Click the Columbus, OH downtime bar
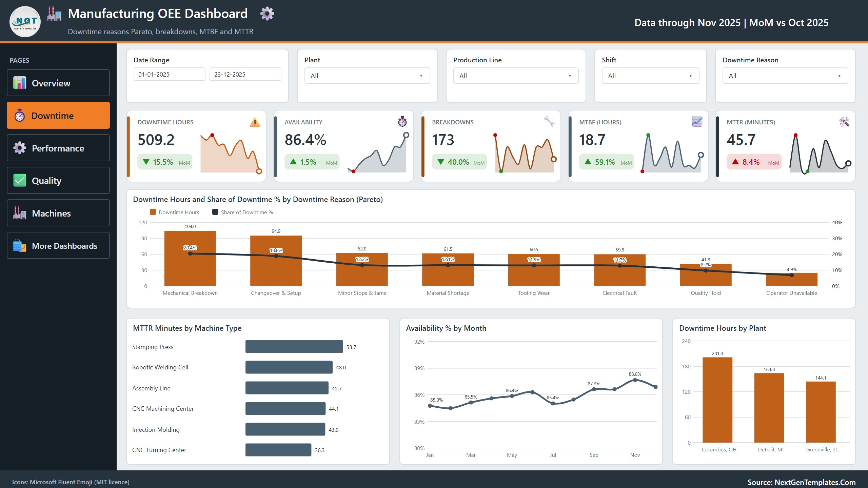The image size is (868, 488). click(x=717, y=400)
